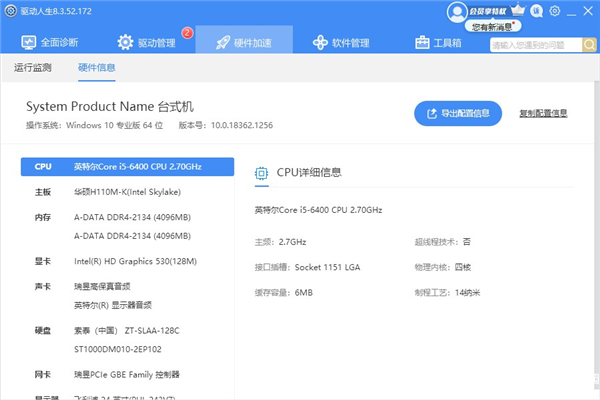
Task: Open the 工具箱 tab
Action: point(438,42)
